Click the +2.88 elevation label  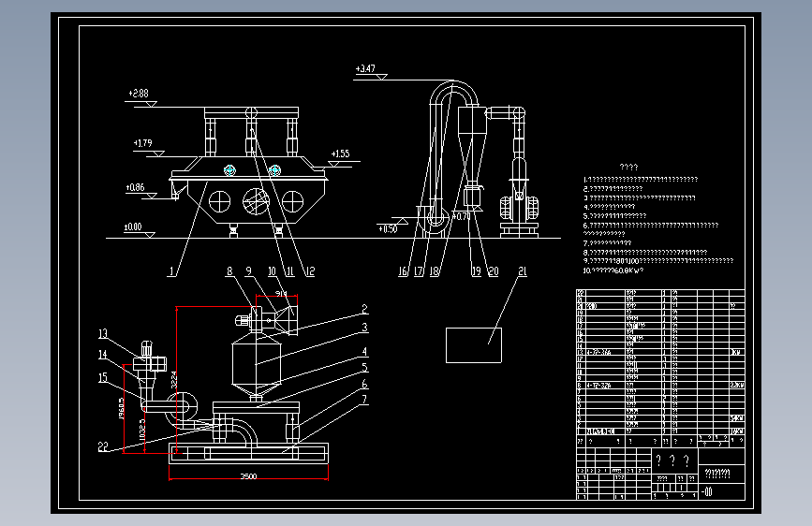click(139, 94)
